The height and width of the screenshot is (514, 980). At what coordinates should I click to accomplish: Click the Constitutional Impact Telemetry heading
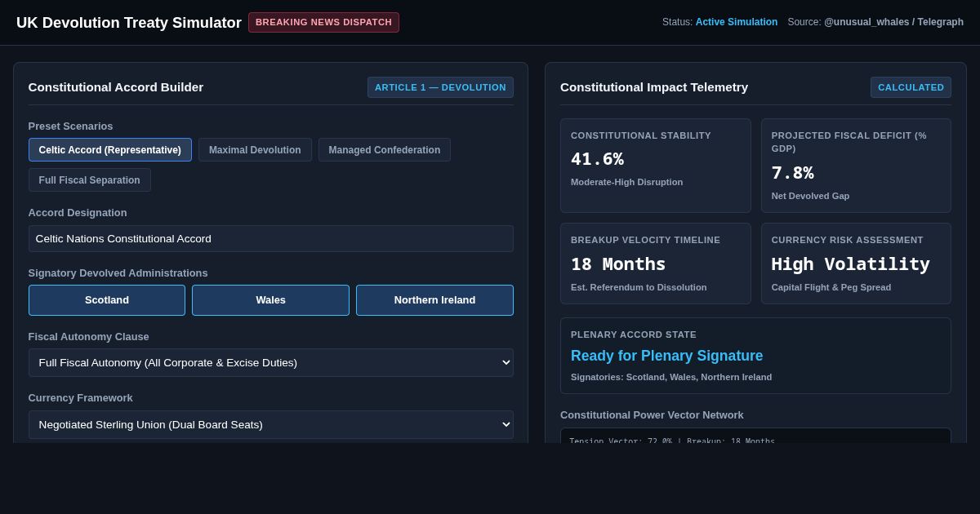(x=654, y=87)
